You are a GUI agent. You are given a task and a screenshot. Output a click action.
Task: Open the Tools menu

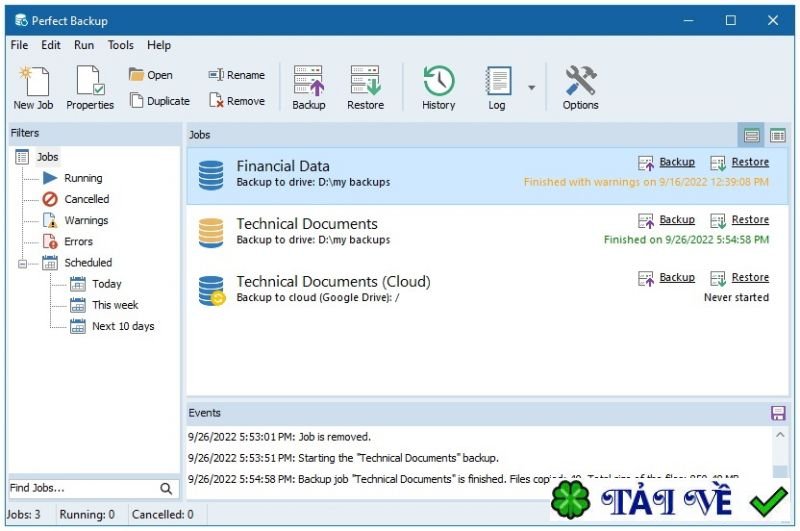pos(120,45)
